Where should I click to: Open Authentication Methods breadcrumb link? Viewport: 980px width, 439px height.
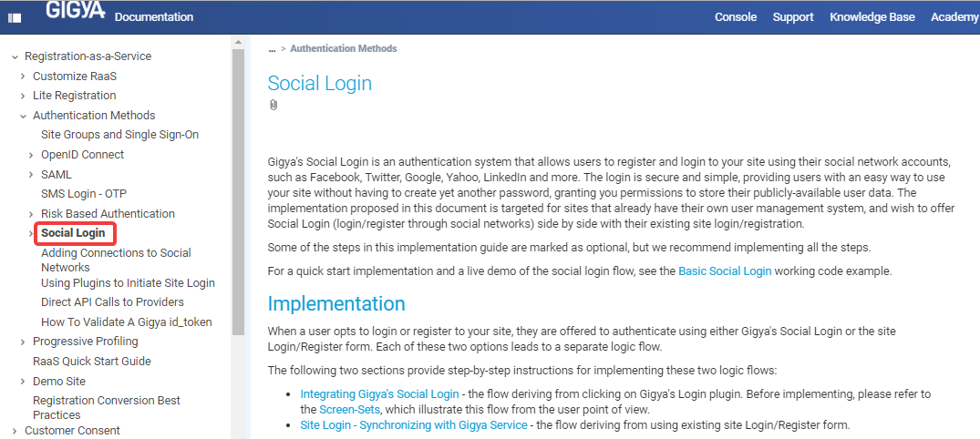click(343, 48)
